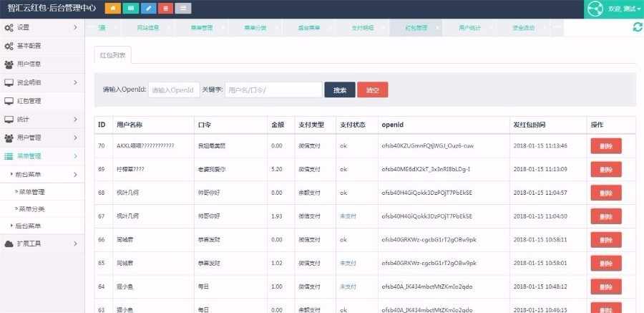Open 菜单管理 sub-item under 前台菜单
The height and width of the screenshot is (313, 644).
(31, 192)
